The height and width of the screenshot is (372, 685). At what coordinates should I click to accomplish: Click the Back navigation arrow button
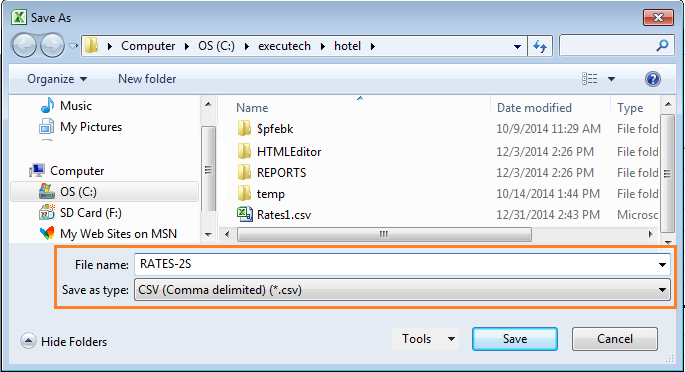(x=24, y=45)
